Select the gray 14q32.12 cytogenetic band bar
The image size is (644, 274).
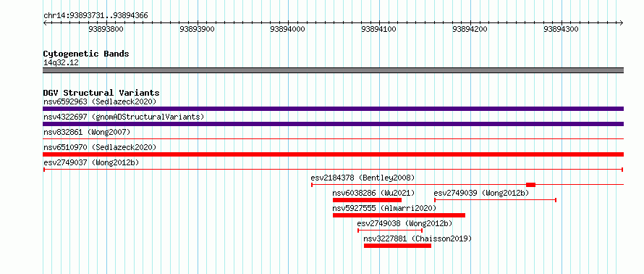pyautogui.click(x=333, y=70)
